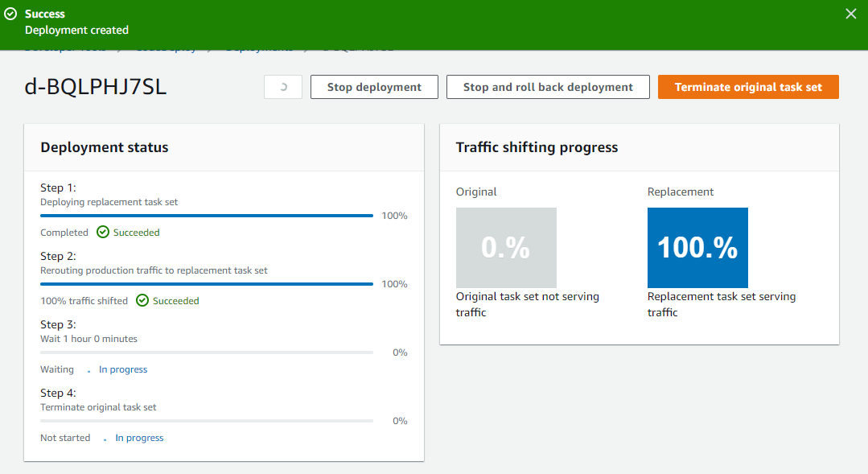Click the success checkmark icon in banner
This screenshot has width=868, height=474.
[10, 14]
